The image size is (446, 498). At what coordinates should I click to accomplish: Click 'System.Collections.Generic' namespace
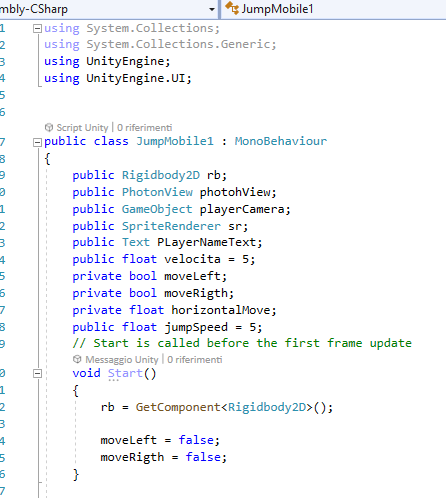coord(178,44)
